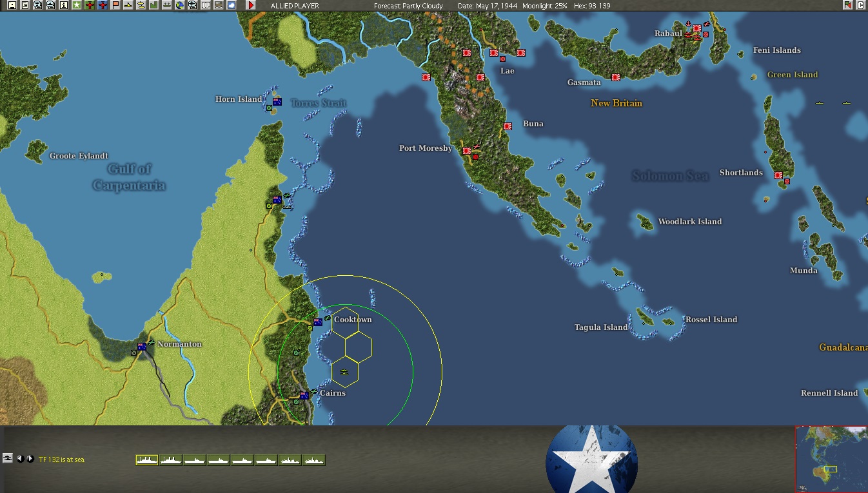868x493 pixels.
Task: Click the 'Date: May 17, 1944' status text
Action: coord(488,6)
